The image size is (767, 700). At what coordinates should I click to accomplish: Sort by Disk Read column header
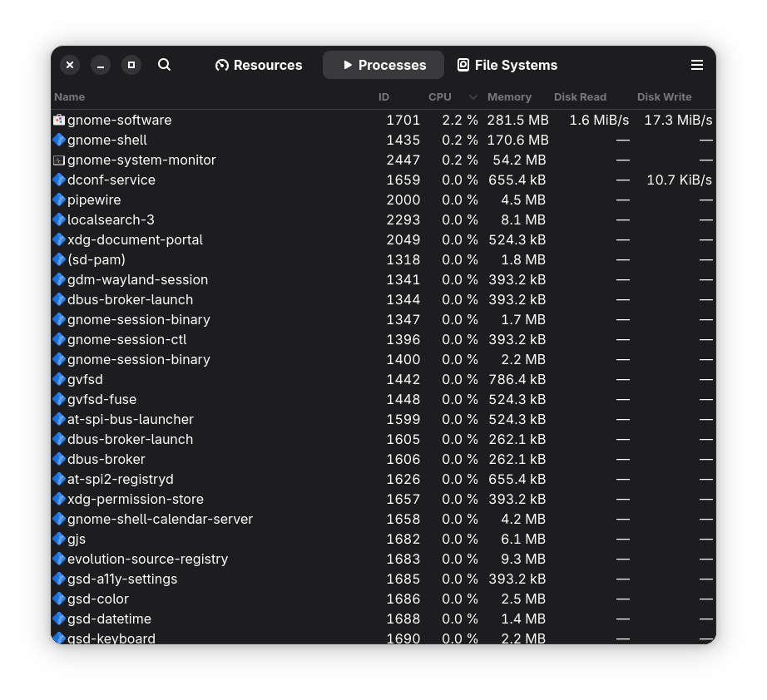pos(580,96)
